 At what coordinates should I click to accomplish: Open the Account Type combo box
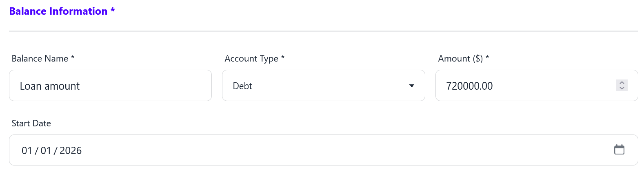[x=323, y=86]
